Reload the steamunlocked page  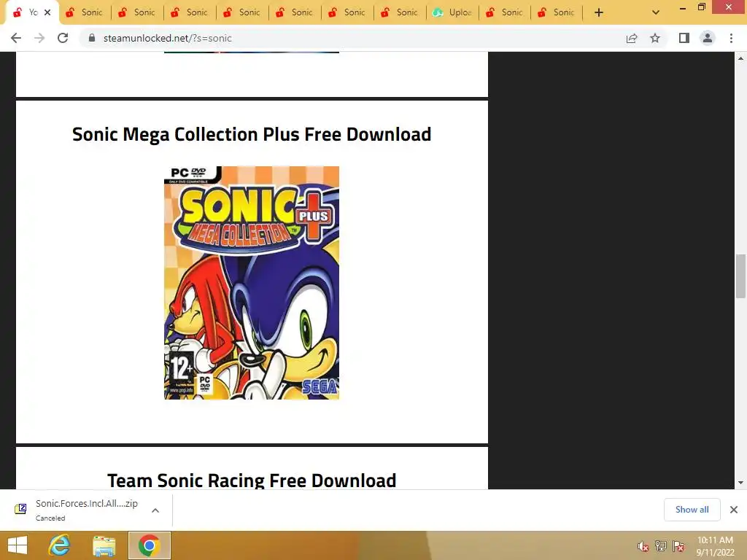click(63, 38)
